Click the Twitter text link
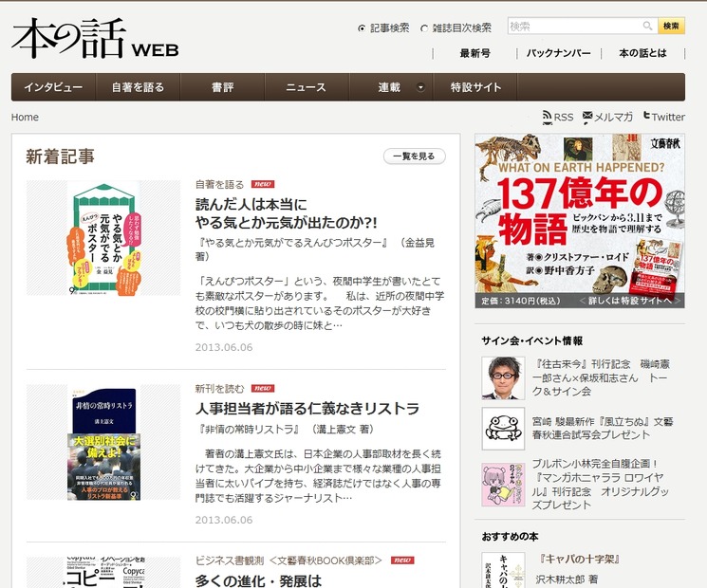 [x=668, y=118]
